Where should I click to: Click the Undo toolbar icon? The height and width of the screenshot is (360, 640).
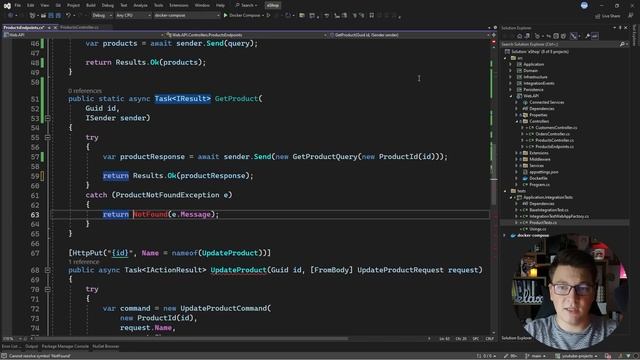[x=69, y=16]
